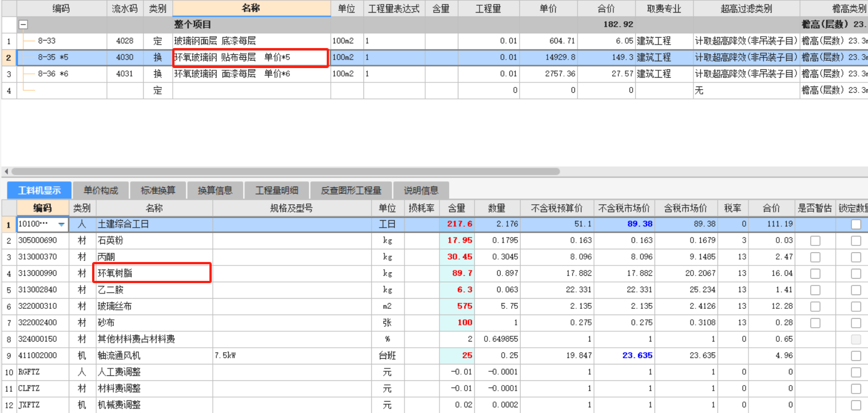The height and width of the screenshot is (413, 868).
Task: Check 是否暂估 for the 环氧树脂 row
Action: (x=815, y=273)
